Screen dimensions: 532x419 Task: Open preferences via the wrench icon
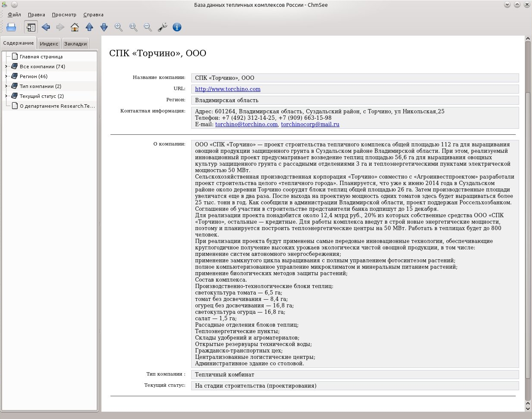click(162, 27)
